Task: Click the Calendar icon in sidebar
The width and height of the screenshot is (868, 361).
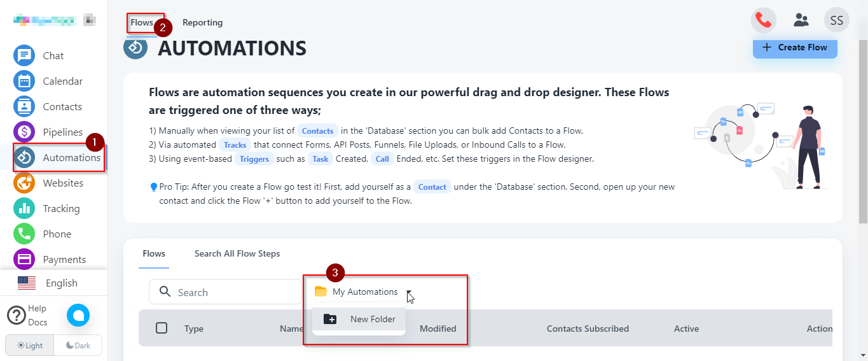Action: 24,81
